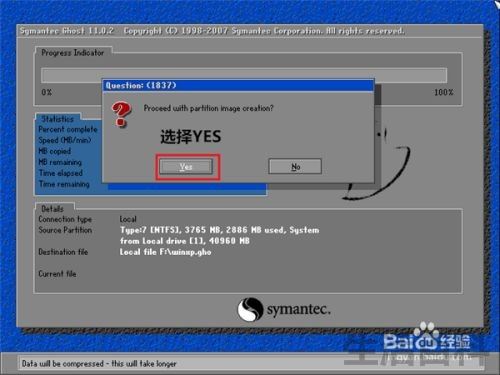Select the Question (1837) dialog title bar
500x375 pixels.
point(238,86)
